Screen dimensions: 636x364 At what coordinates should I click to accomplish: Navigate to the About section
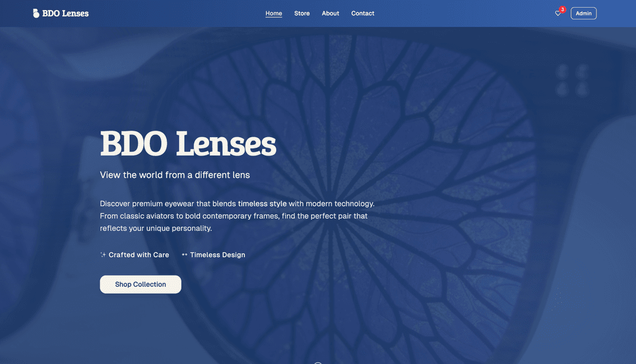330,13
